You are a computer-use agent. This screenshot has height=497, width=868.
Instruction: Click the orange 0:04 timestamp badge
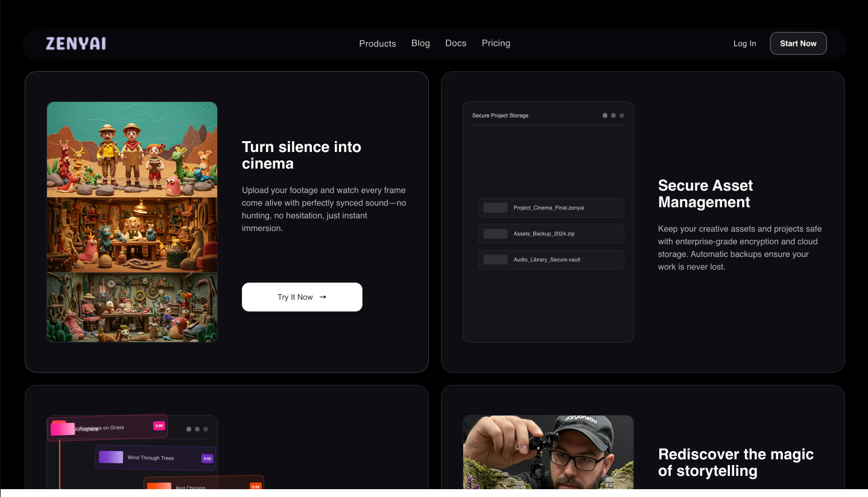point(255,486)
